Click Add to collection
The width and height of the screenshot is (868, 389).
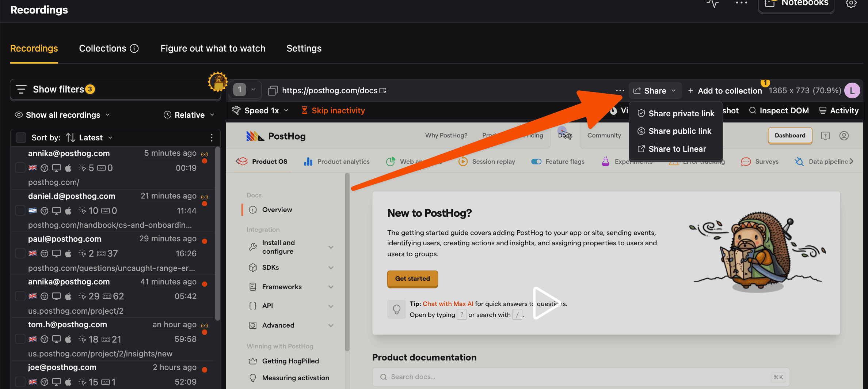725,91
